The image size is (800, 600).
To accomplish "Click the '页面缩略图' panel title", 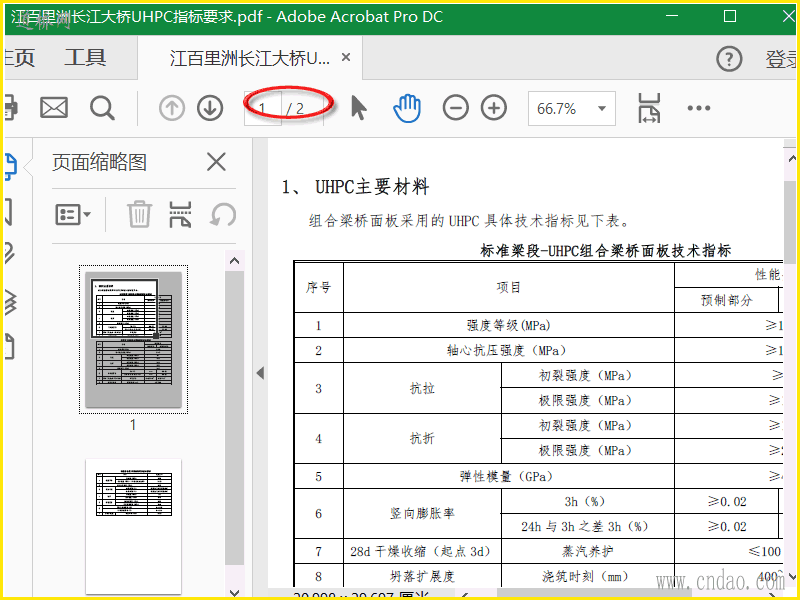I will 99,163.
